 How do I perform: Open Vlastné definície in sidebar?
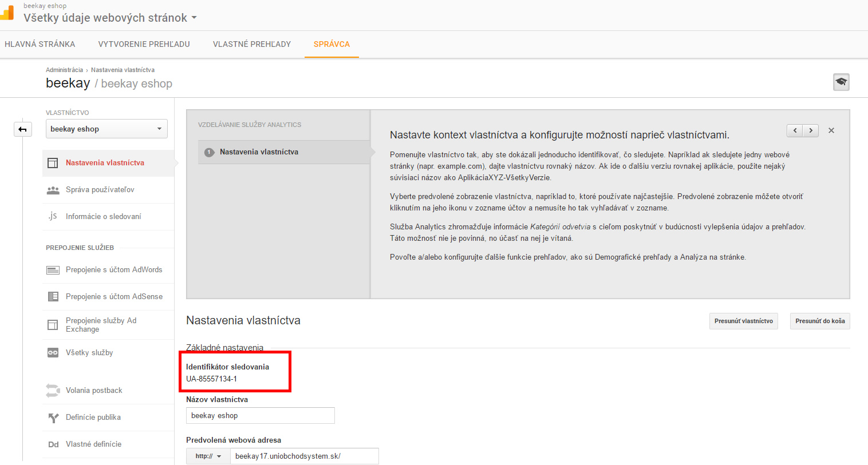tap(93, 444)
